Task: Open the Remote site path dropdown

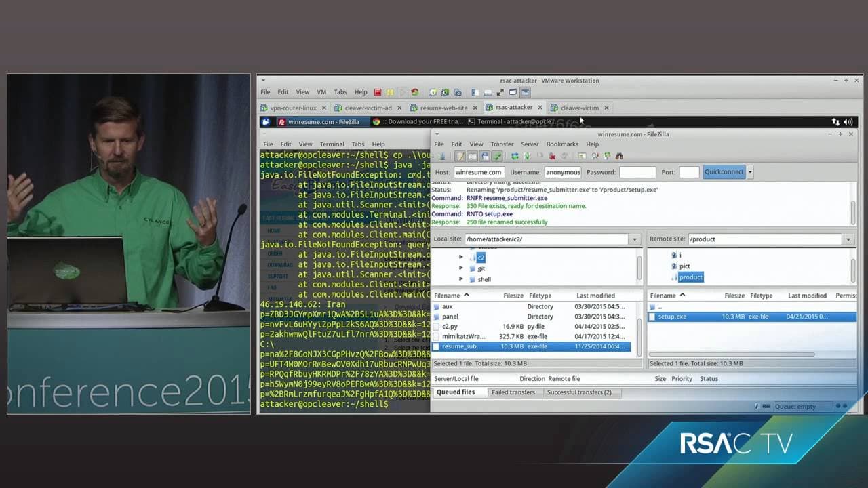Action: click(x=848, y=239)
